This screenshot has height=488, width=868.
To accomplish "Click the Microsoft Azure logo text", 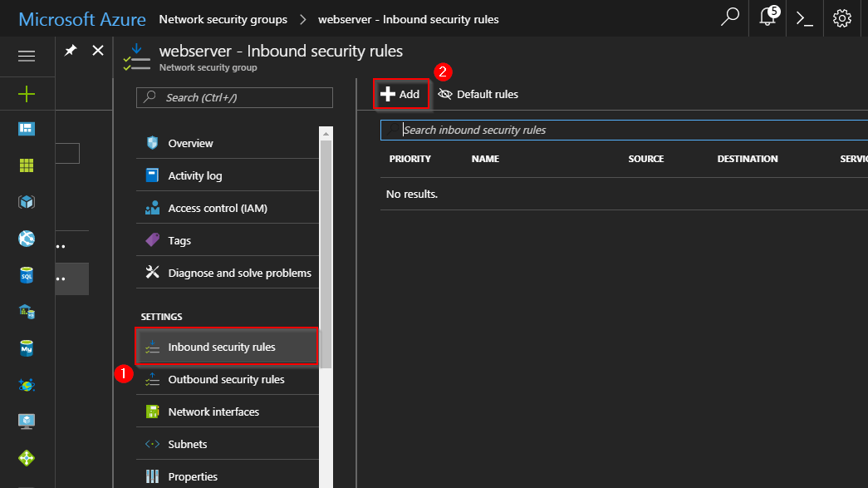I will (82, 19).
